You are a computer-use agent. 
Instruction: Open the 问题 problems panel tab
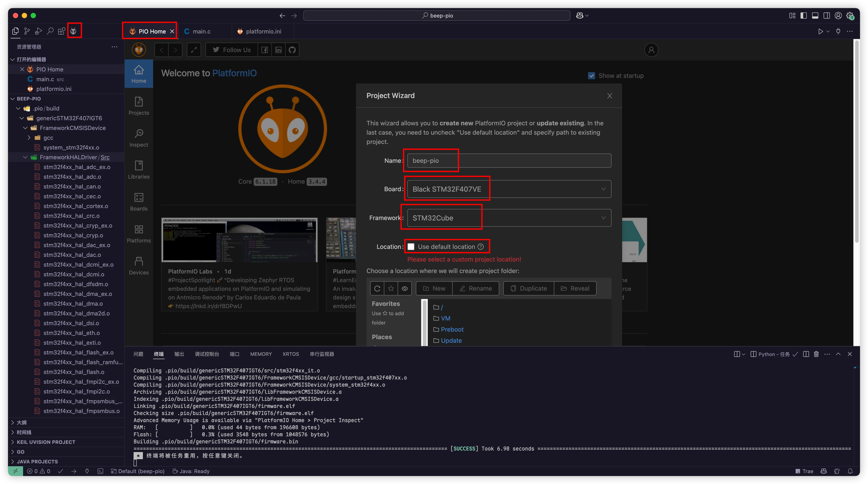138,354
